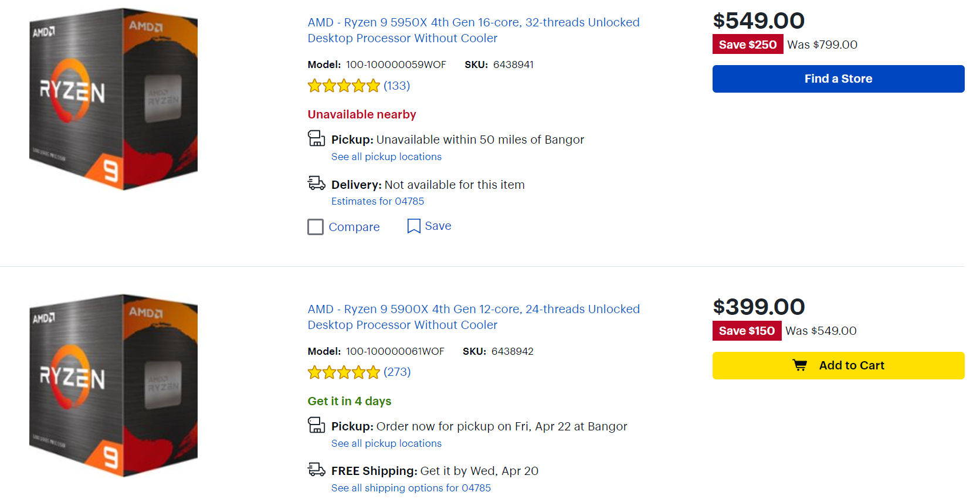
Task: Click Estimates for 04785 link
Action: click(377, 201)
